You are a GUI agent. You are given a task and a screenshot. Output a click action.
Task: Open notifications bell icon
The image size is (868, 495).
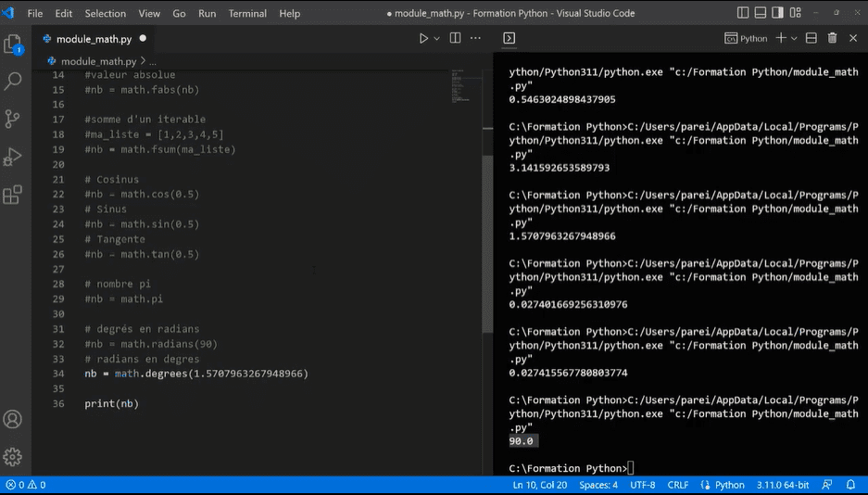850,485
